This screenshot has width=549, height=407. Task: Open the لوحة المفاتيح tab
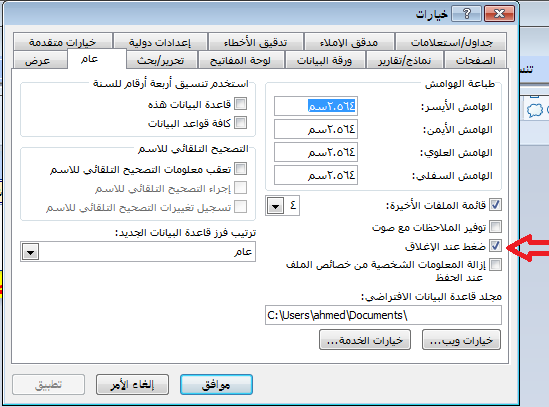240,61
